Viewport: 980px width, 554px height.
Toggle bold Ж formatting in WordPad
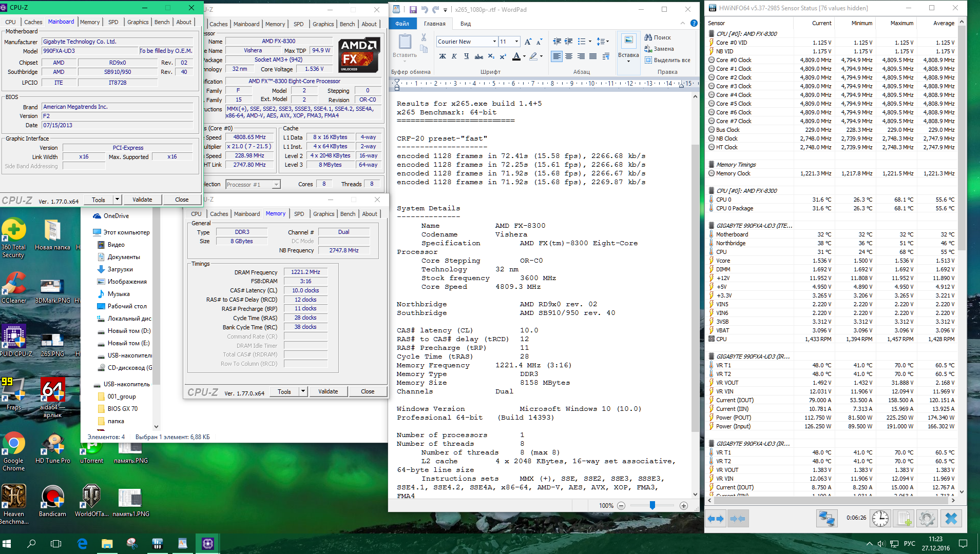tap(442, 56)
